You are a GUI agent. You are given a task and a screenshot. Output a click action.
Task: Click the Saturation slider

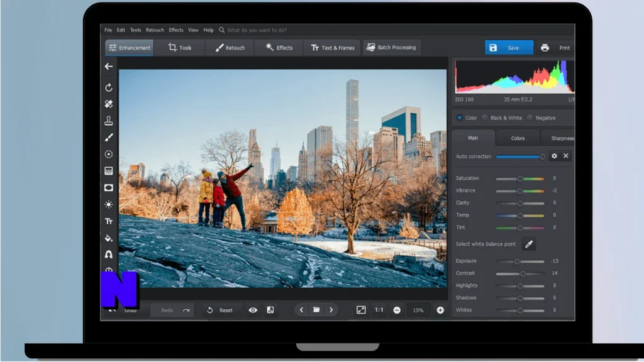pyautogui.click(x=520, y=178)
